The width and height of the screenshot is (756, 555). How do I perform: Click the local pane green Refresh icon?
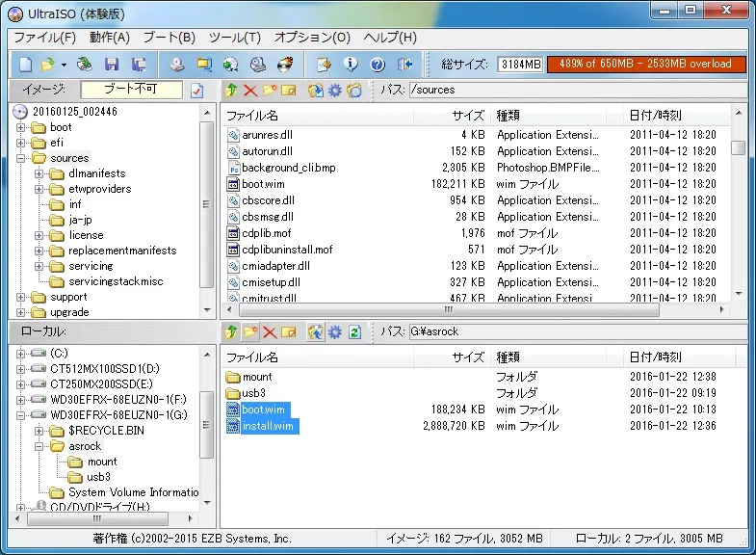[354, 331]
